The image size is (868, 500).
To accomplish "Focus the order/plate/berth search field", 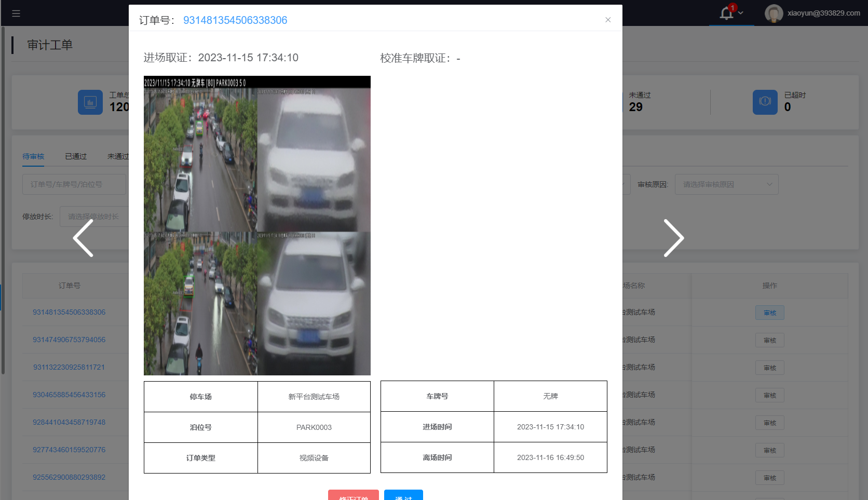I will pyautogui.click(x=74, y=184).
